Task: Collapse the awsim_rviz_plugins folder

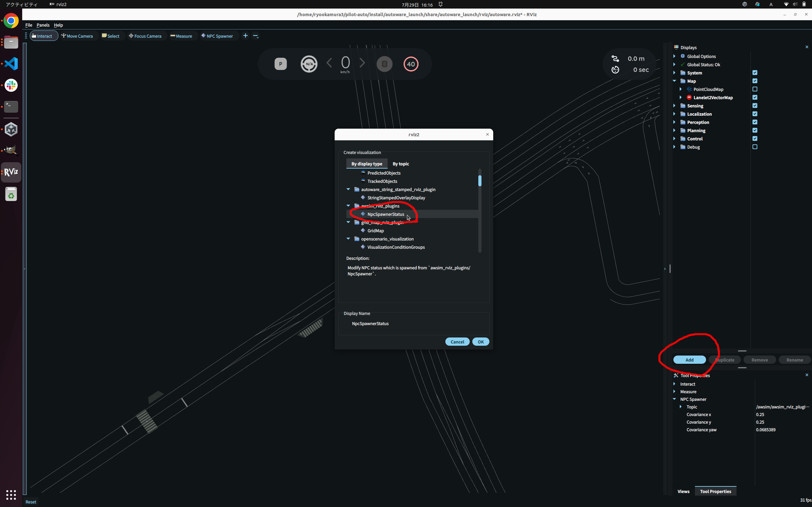Action: point(348,206)
